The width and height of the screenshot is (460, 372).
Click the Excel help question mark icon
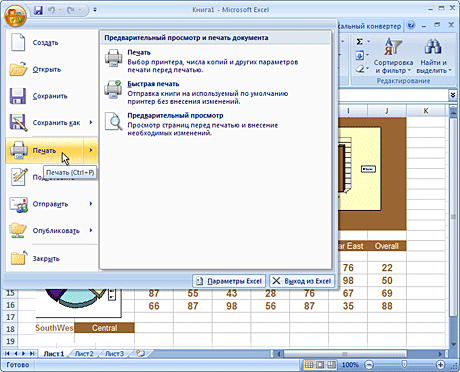pyautogui.click(x=411, y=25)
